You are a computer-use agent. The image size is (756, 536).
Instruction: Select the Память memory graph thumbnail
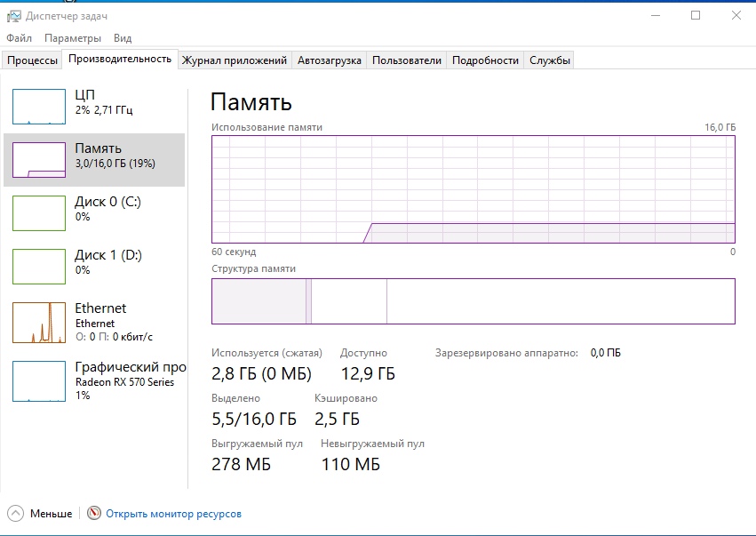[39, 160]
